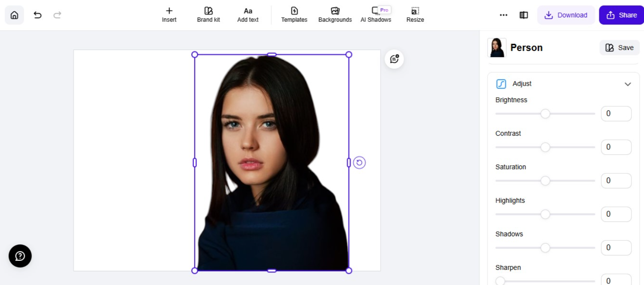The width and height of the screenshot is (644, 285).
Task: Open the more options ellipsis menu
Action: pos(503,15)
